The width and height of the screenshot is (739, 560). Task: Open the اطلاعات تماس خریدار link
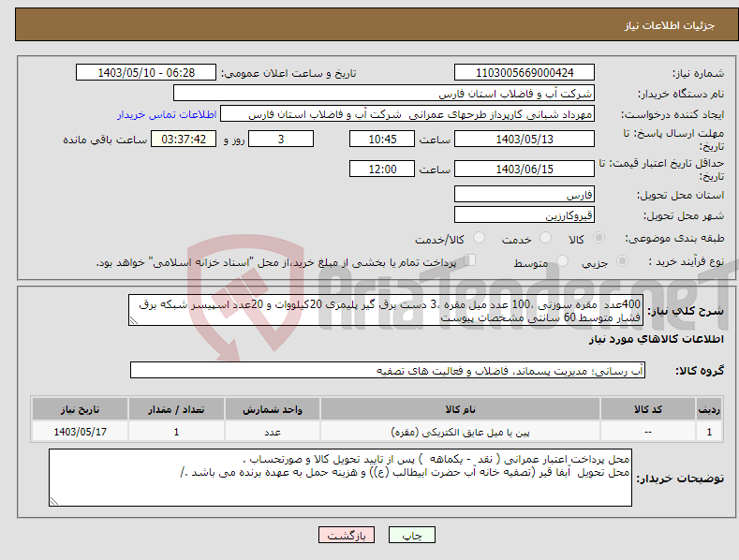pos(167,114)
